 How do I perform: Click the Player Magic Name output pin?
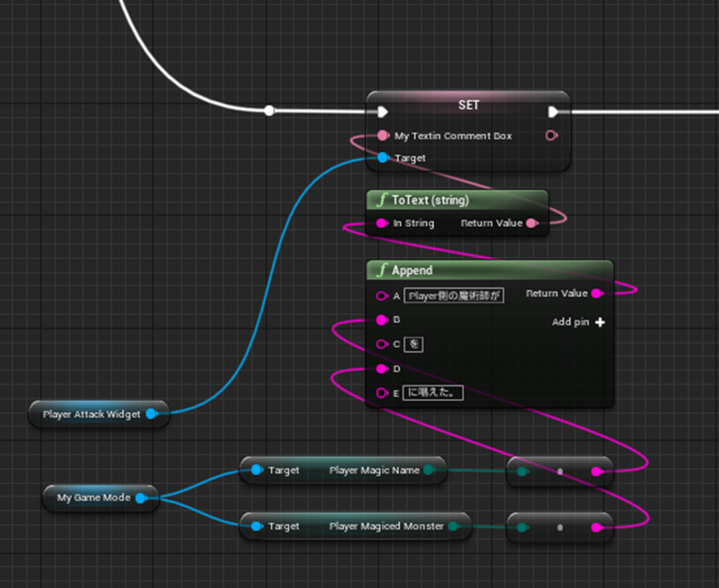(429, 470)
